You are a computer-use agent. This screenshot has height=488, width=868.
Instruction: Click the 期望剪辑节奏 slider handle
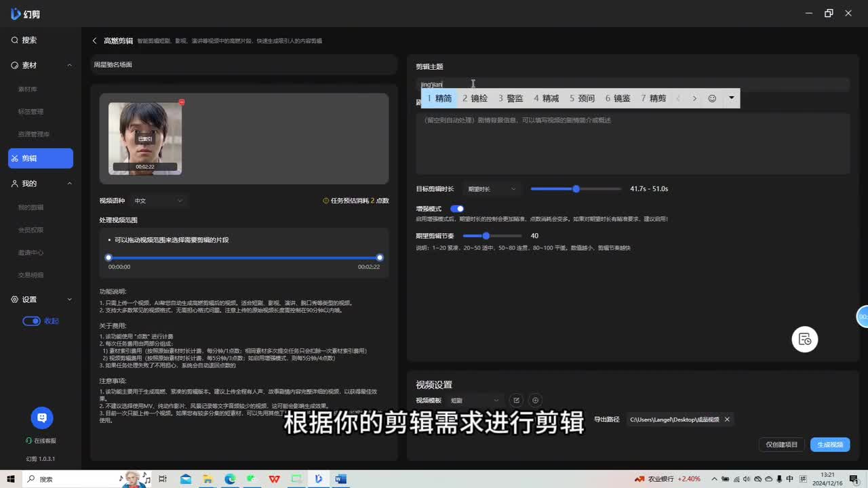[x=486, y=236]
